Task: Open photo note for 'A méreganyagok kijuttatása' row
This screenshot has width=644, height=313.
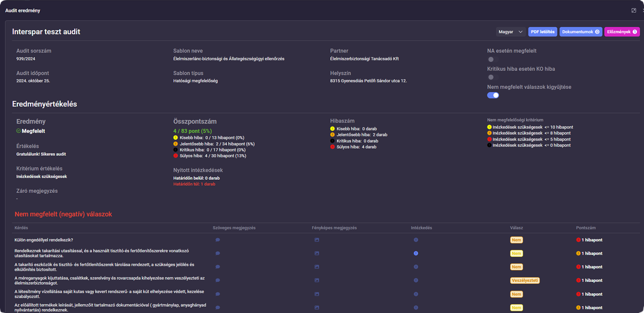Action: click(x=317, y=280)
